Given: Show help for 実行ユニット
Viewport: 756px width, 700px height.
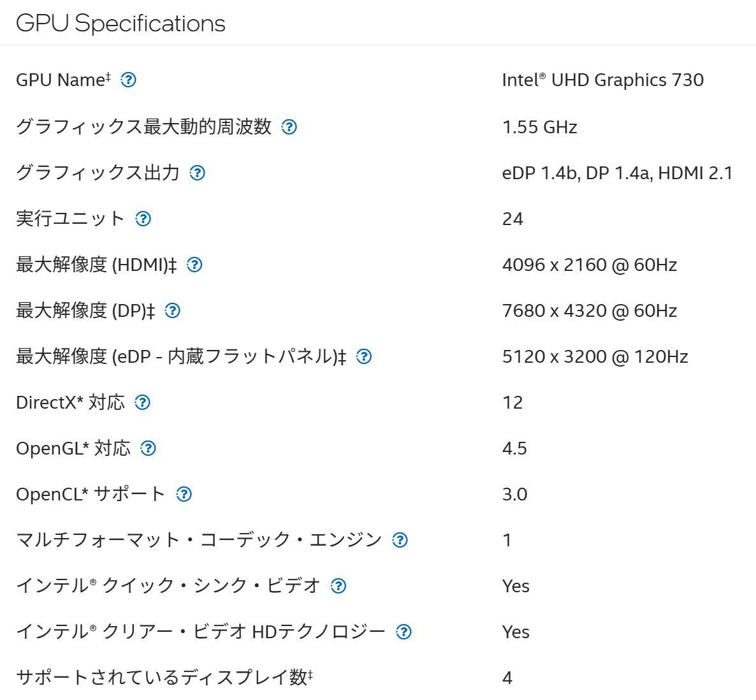Looking at the screenshot, I should [x=143, y=219].
